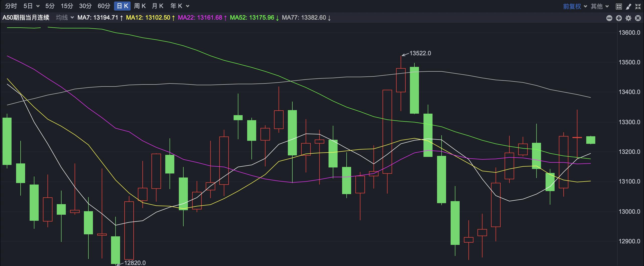Select the 15分 timeframe tab
The width and height of the screenshot is (644, 266).
coord(67,6)
